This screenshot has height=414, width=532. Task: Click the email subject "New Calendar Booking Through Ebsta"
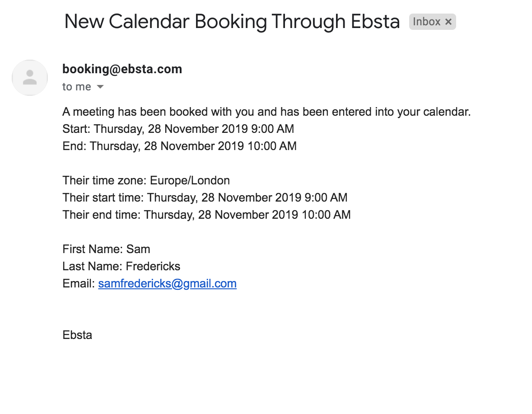click(232, 22)
